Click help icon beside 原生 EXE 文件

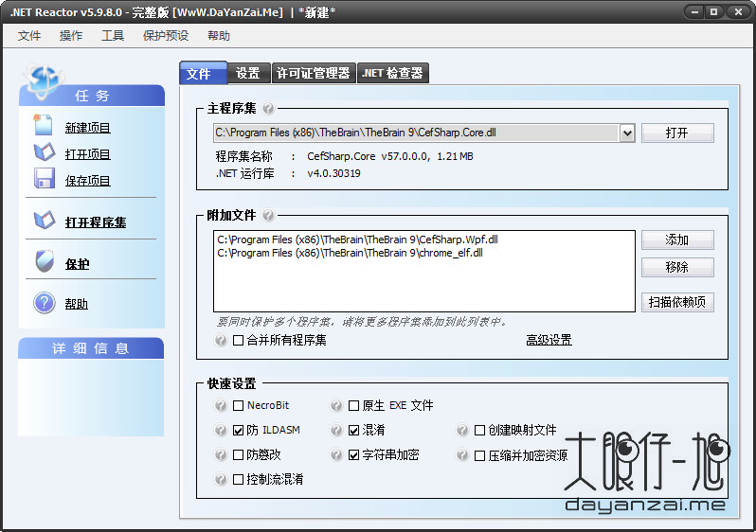point(336,405)
